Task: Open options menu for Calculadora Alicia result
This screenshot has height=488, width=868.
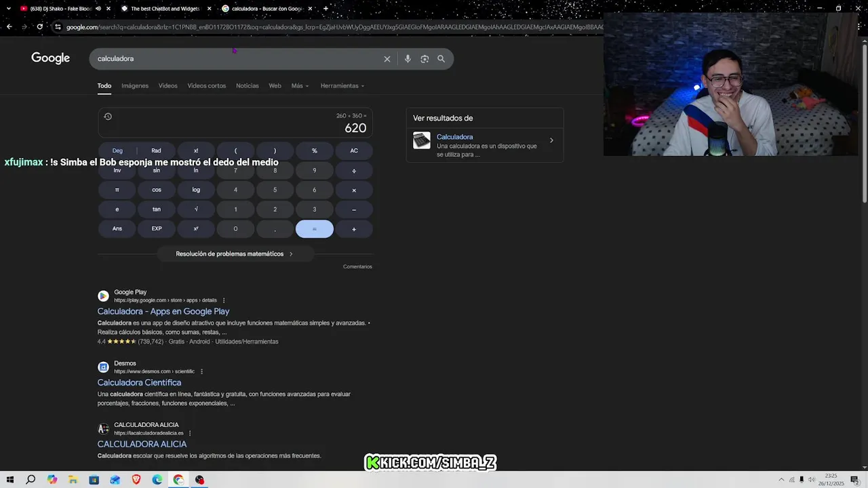Action: [x=190, y=433]
